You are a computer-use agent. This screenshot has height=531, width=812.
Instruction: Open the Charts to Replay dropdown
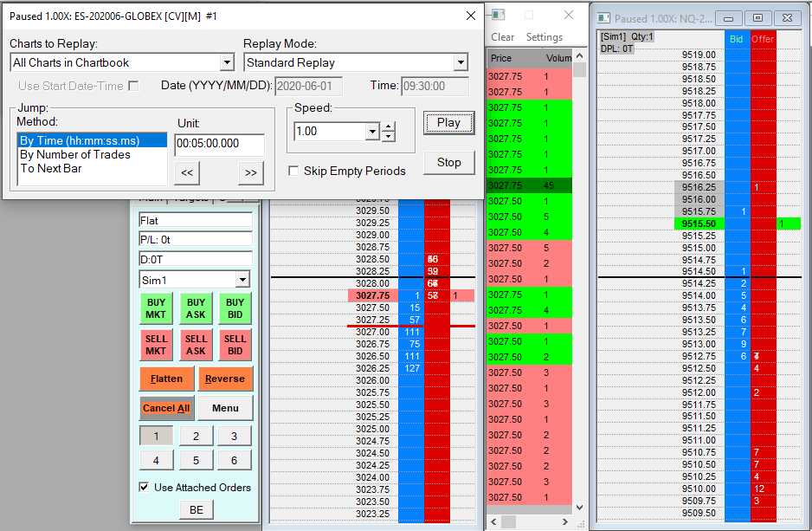coord(227,62)
